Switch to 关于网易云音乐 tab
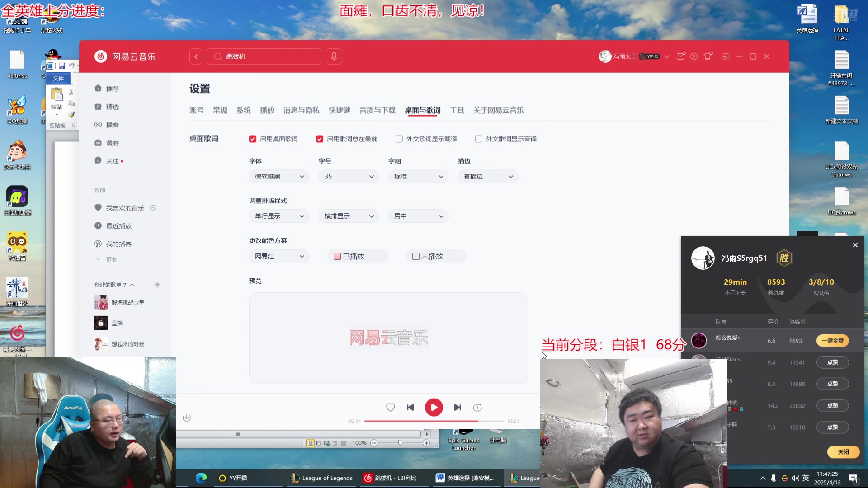This screenshot has width=868, height=488. point(498,110)
